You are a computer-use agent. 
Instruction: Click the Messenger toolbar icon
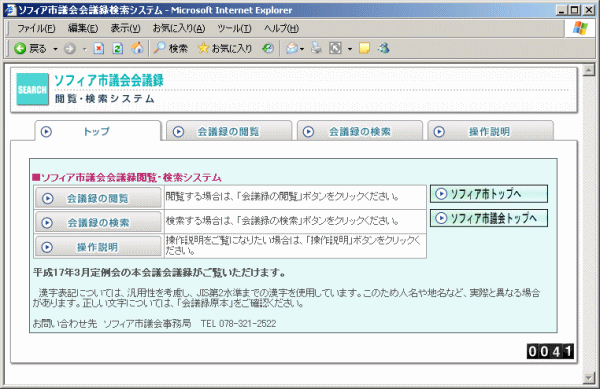pos(383,48)
